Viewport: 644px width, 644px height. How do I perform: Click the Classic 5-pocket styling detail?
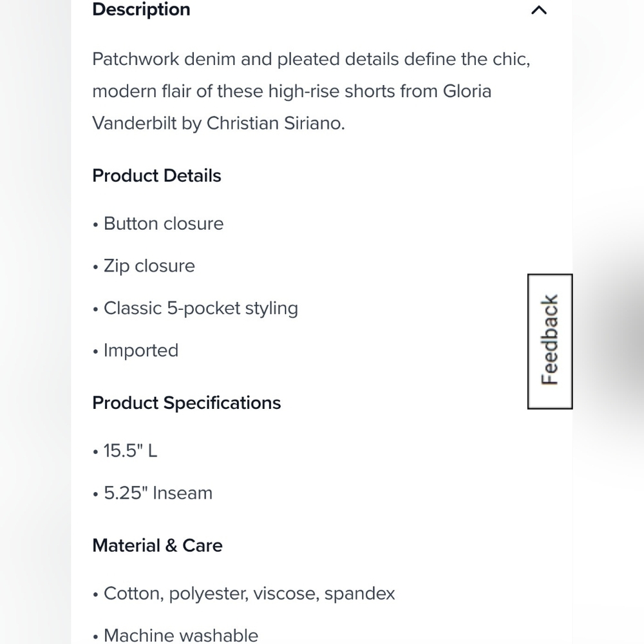click(x=200, y=308)
